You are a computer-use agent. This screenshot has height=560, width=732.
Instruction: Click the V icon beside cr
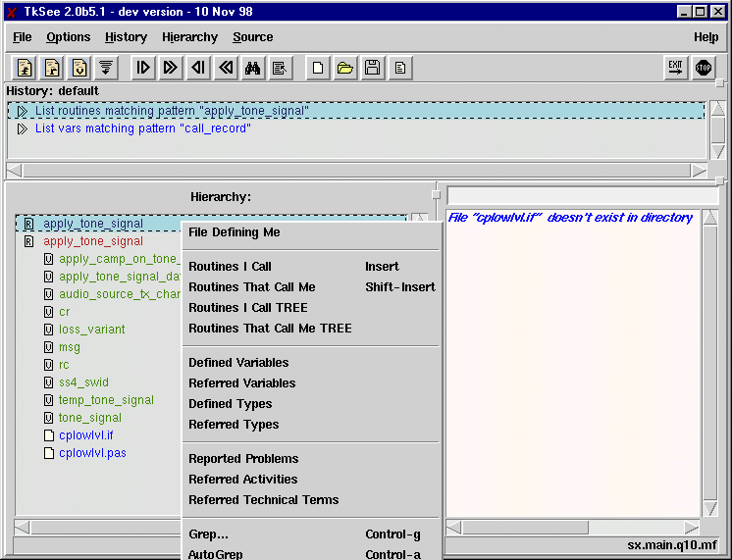[x=48, y=312]
